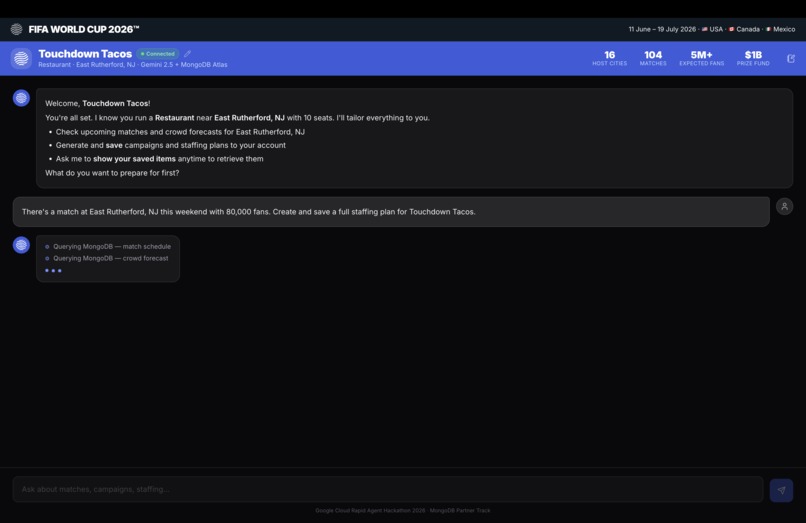Click the header subtitle 'Restaurant · East Rutherford, NJ'
The width and height of the screenshot is (806, 523).
click(x=86, y=65)
